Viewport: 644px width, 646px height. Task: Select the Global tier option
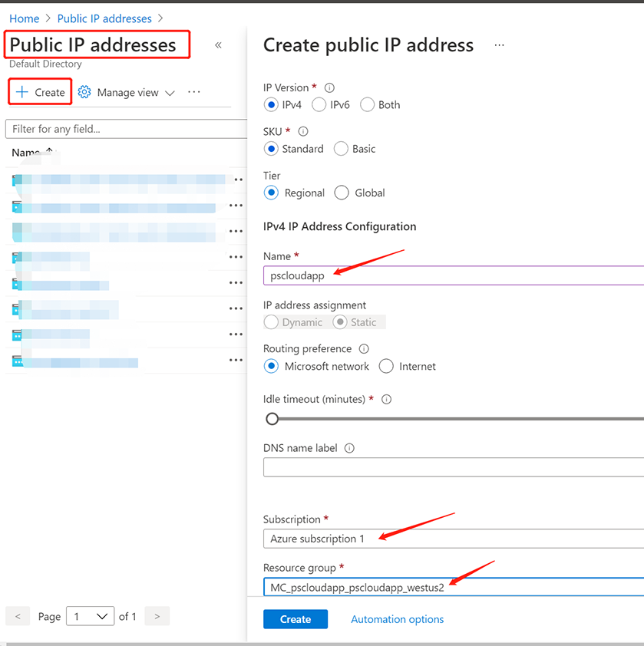(x=342, y=193)
